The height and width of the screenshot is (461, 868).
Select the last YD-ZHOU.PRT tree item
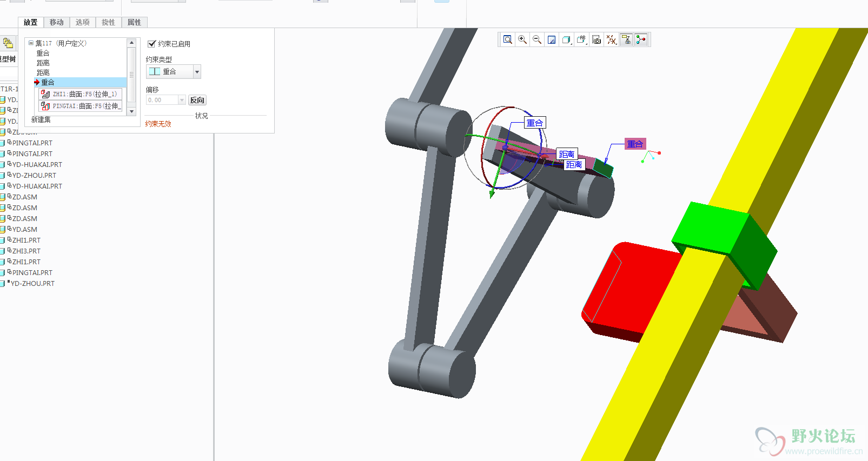click(x=32, y=283)
